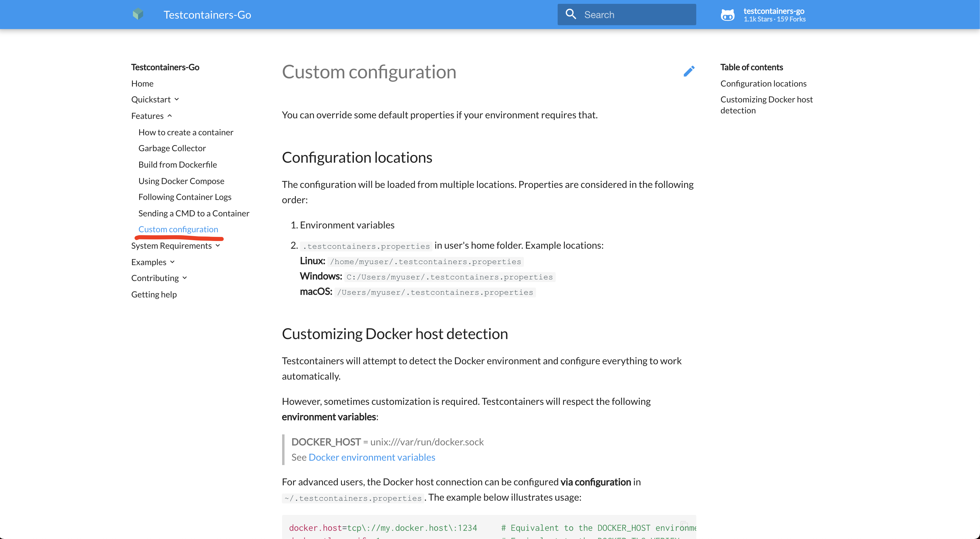Open Docker environment variables link
Image resolution: width=980 pixels, height=539 pixels.
pyautogui.click(x=372, y=457)
